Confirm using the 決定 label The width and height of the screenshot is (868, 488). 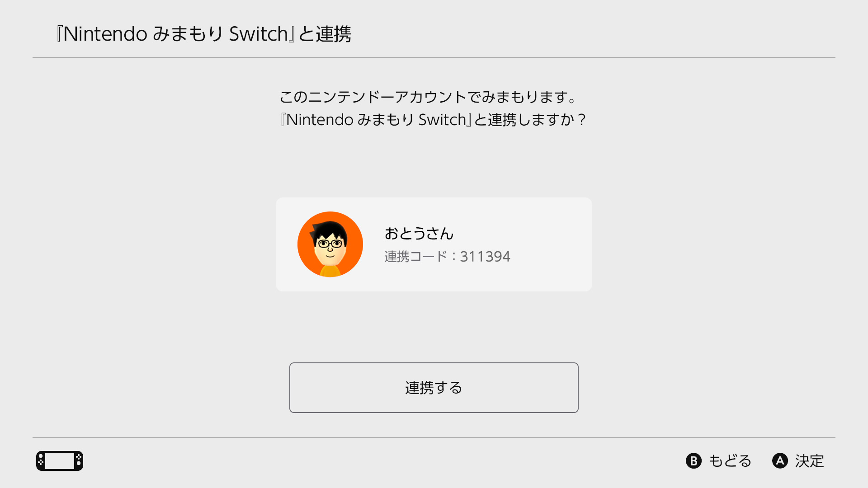click(x=809, y=461)
